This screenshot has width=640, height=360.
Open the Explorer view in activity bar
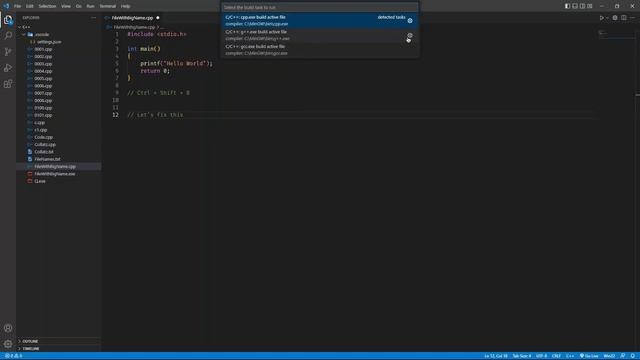[x=8, y=20]
